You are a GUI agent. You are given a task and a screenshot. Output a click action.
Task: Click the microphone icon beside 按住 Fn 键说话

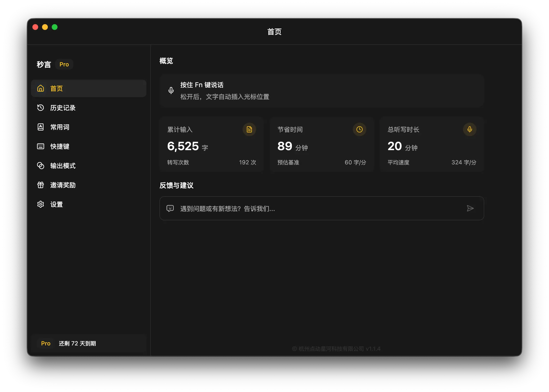[x=171, y=91]
